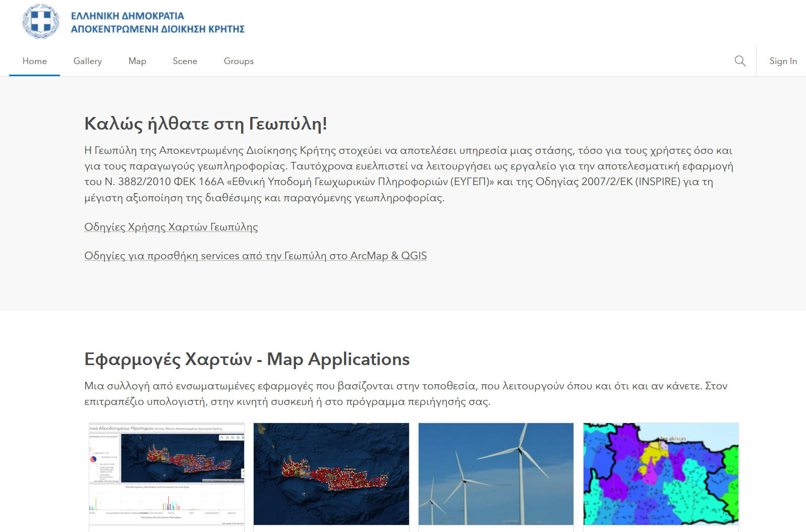Click the Εφαρμογές Χαρτών - Map Applications heading

point(247,359)
